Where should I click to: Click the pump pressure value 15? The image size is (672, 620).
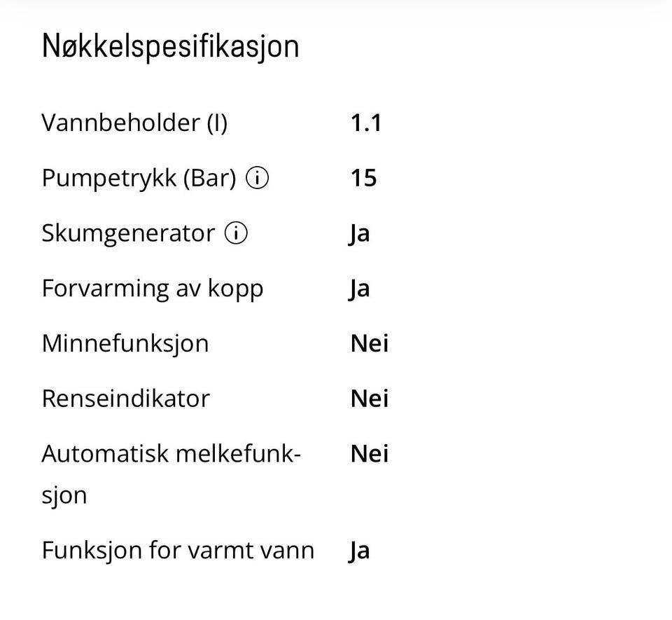pos(363,178)
